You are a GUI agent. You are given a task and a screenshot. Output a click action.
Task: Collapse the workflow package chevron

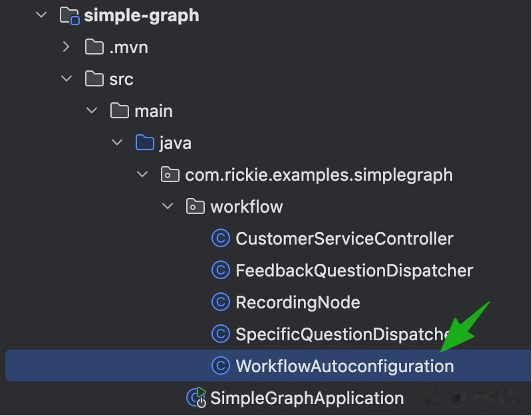tap(168, 207)
